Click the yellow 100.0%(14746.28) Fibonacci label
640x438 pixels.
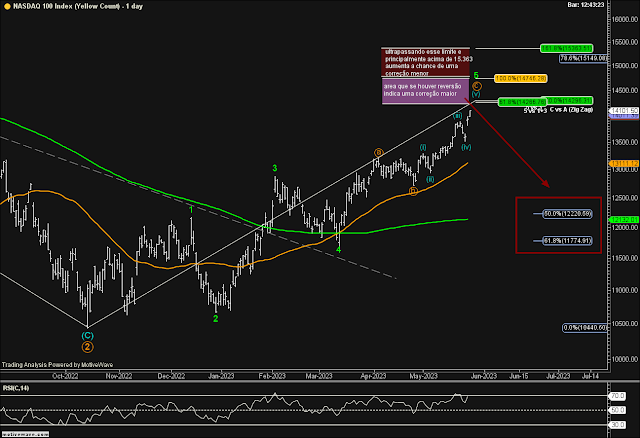pos(520,78)
